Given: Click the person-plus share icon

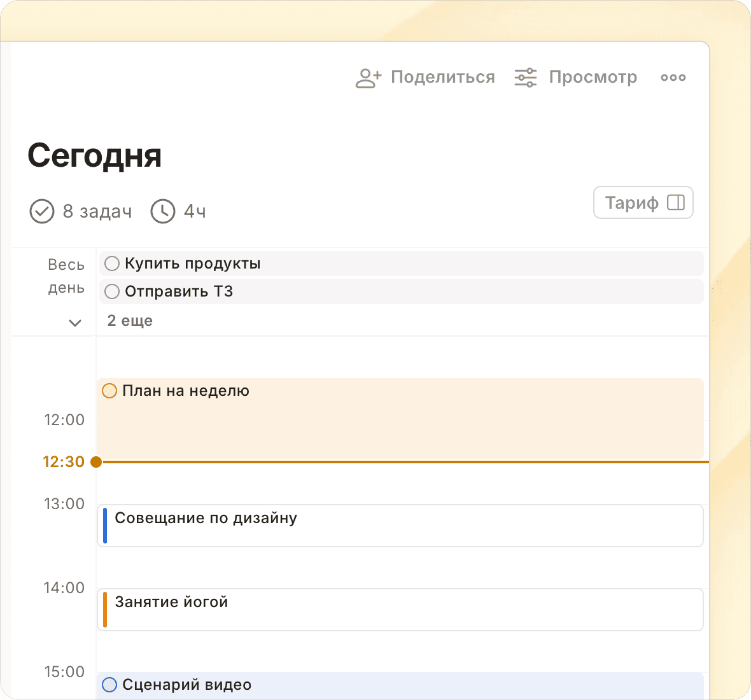Looking at the screenshot, I should (368, 78).
